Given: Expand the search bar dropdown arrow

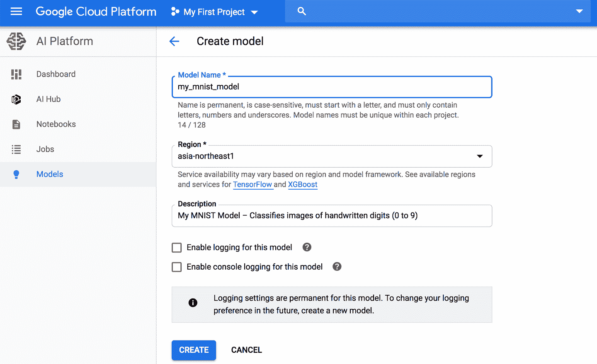Looking at the screenshot, I should point(579,12).
